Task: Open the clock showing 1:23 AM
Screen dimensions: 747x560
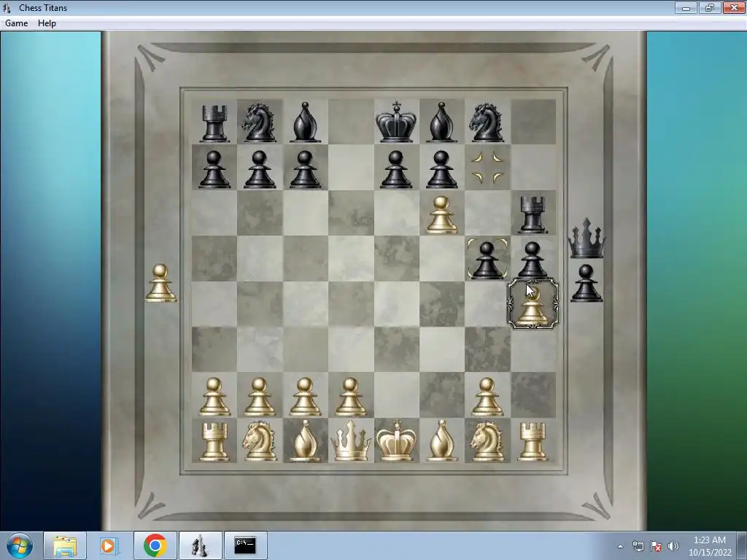Action: (709, 546)
